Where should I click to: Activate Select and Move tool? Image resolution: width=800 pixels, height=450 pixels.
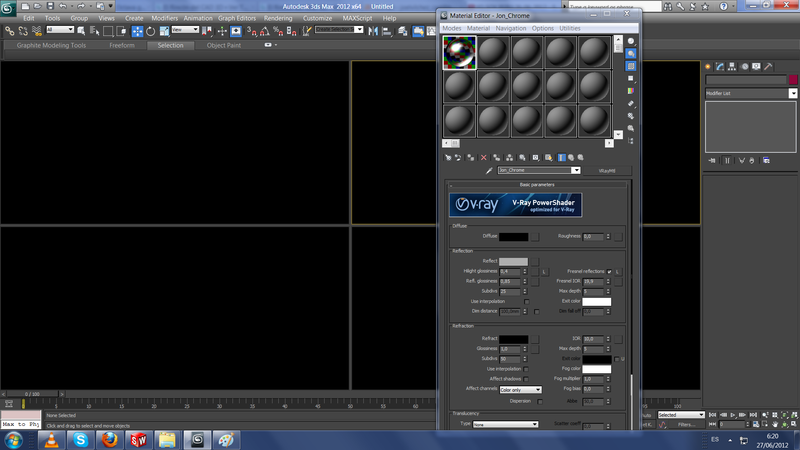click(x=137, y=31)
